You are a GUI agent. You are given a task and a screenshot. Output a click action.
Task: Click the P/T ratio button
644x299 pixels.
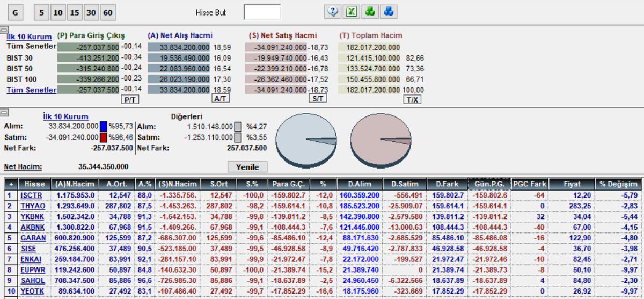[x=129, y=99]
